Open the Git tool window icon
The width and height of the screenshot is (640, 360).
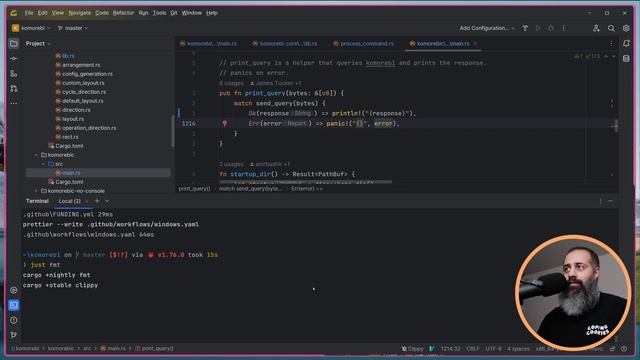14,335
